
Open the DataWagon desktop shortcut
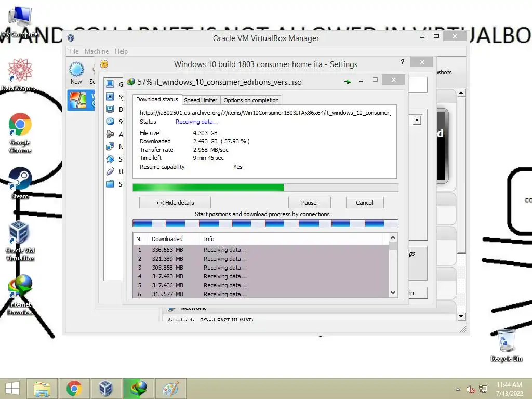(20, 75)
